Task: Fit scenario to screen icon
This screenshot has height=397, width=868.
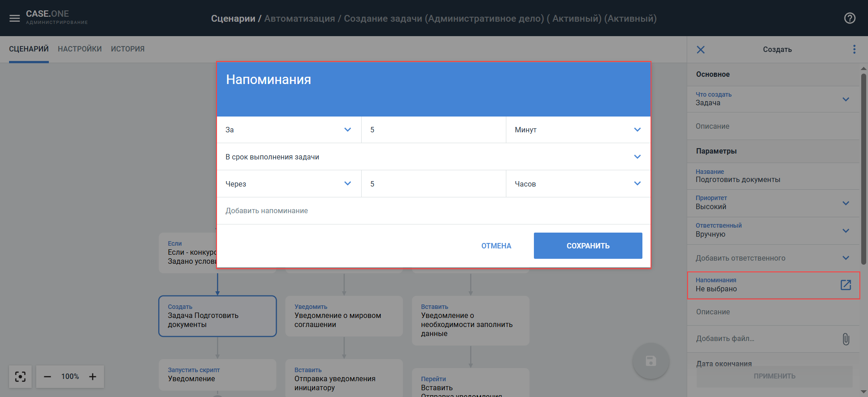Action: coord(20,377)
